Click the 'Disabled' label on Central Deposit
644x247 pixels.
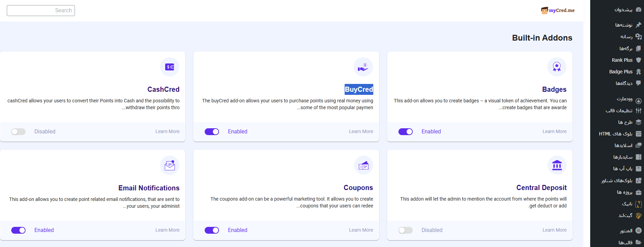432,230
